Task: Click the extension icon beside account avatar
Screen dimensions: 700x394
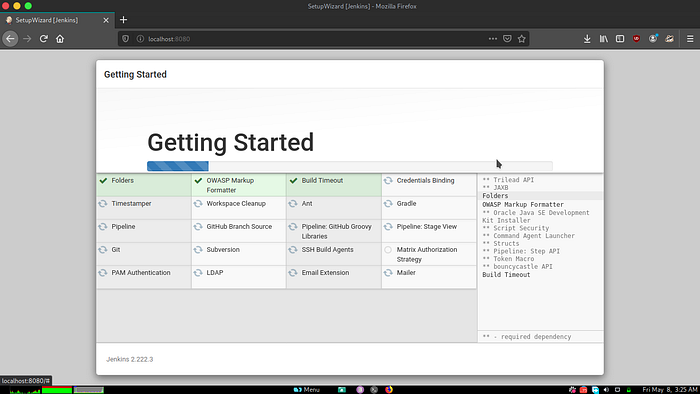Action: click(669, 39)
